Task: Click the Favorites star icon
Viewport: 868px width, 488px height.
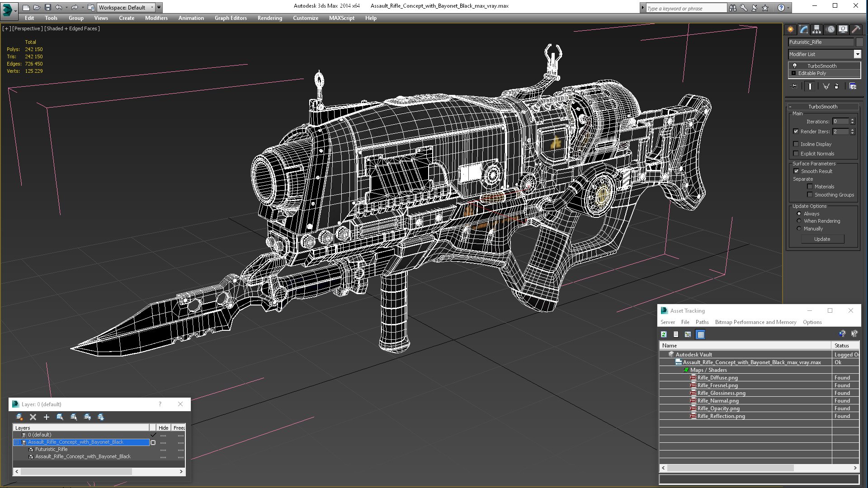Action: click(765, 8)
